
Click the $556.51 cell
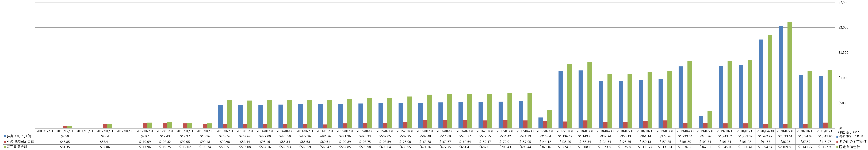tap(225, 147)
